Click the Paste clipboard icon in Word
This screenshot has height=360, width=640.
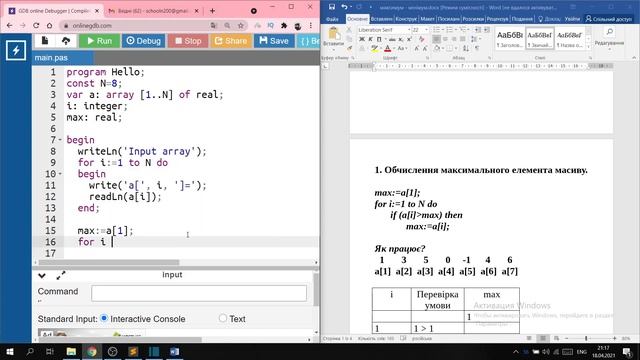[334, 34]
